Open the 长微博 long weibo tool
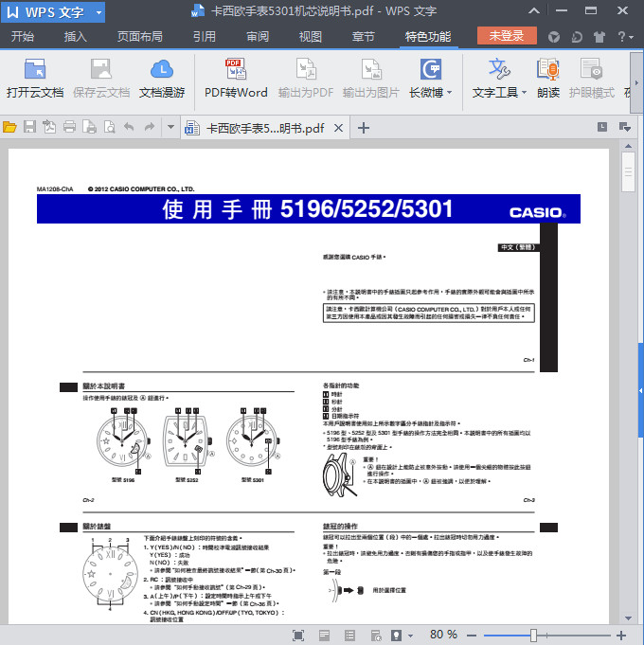This screenshot has width=644, height=645. pyautogui.click(x=430, y=79)
